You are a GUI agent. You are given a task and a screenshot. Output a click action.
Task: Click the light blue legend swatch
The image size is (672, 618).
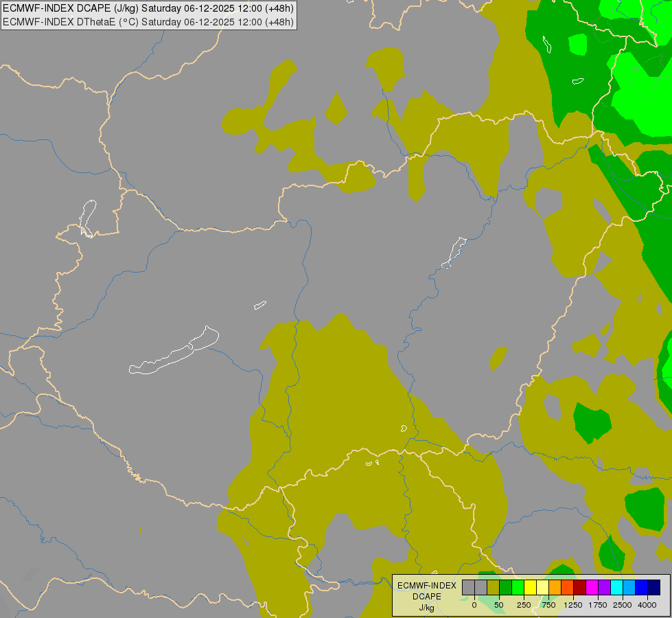point(629,587)
